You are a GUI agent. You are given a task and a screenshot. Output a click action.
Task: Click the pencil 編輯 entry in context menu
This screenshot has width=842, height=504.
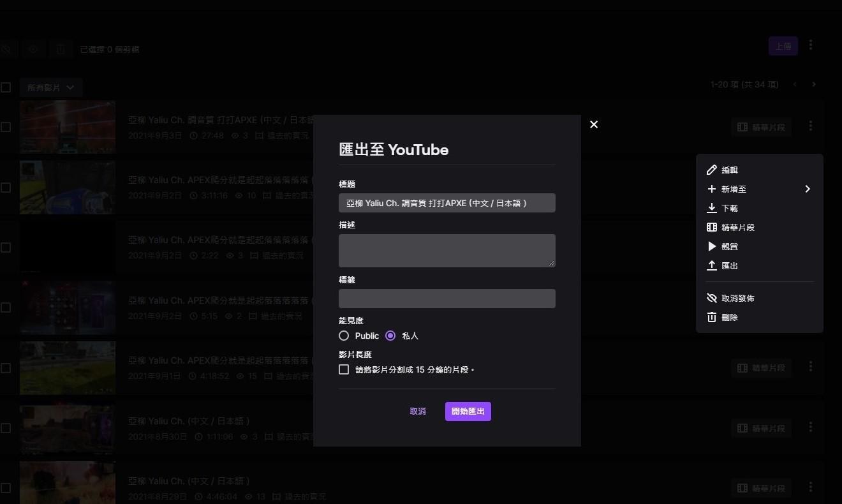point(759,170)
